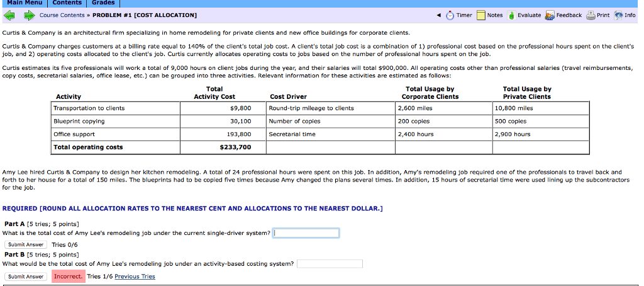Screen dimensions: 644x286
Task: Click the Part B heading
Action: tap(14, 255)
